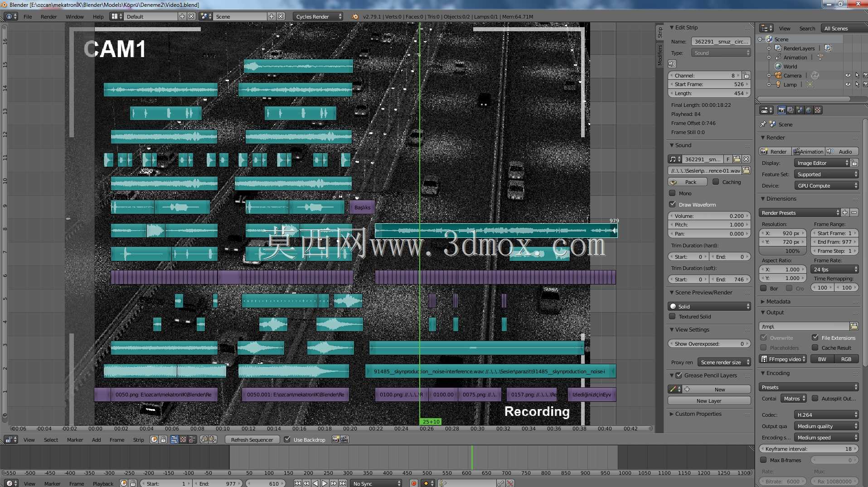Select the Render properties camera tab icon
The height and width of the screenshot is (487, 868).
(x=781, y=110)
